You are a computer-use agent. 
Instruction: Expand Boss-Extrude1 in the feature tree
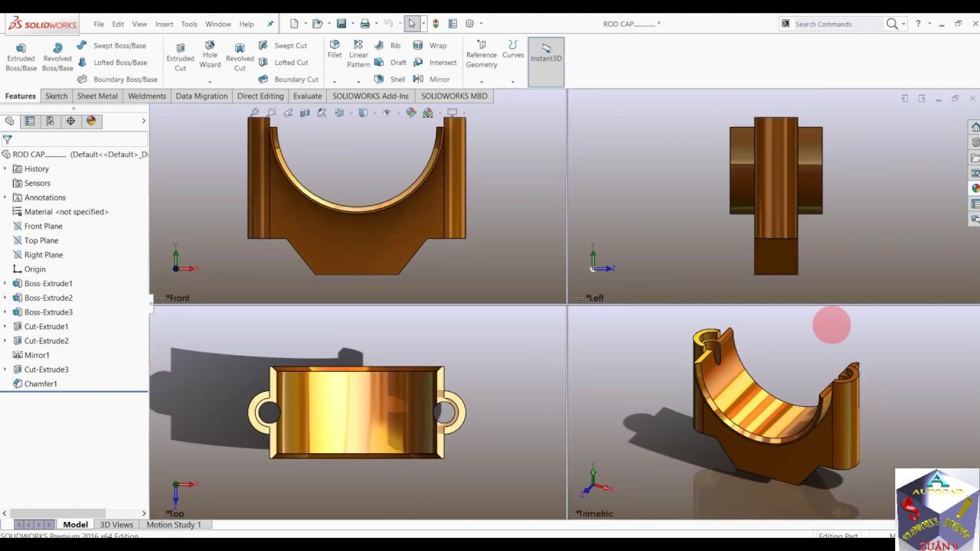tap(5, 284)
